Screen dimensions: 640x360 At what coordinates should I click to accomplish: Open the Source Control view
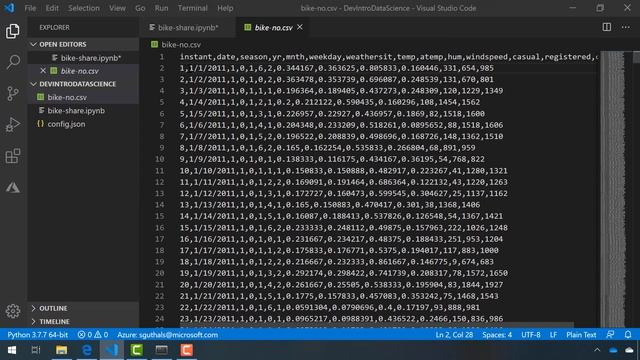13,93
